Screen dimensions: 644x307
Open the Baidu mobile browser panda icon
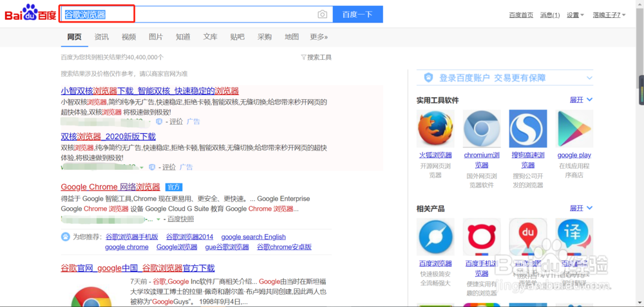[x=482, y=237]
